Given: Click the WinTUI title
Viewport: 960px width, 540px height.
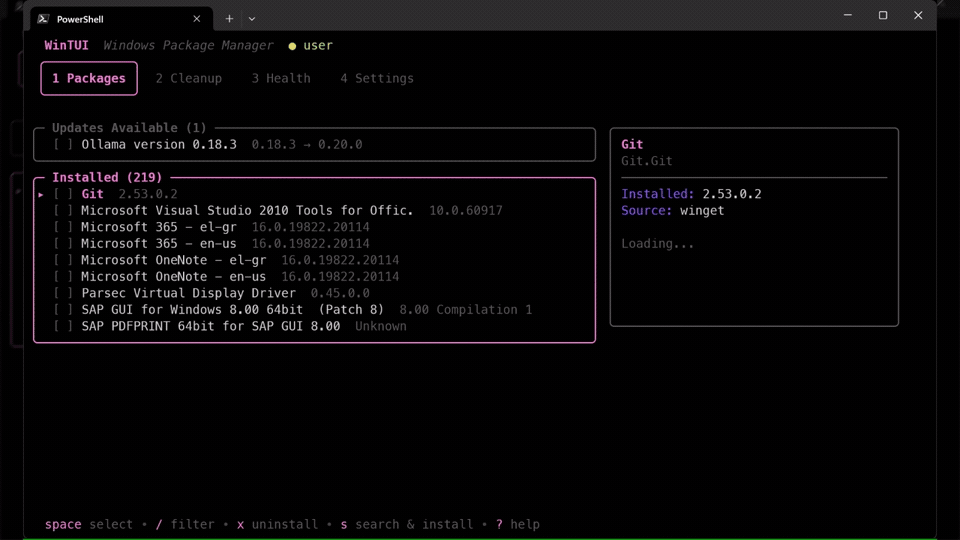Looking at the screenshot, I should tap(66, 45).
